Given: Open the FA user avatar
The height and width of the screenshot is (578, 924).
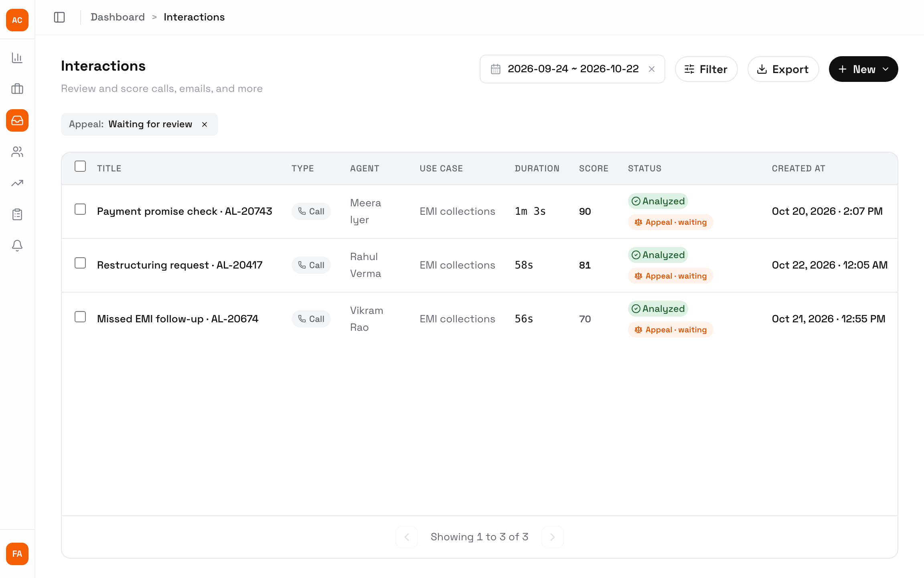Looking at the screenshot, I should point(17,554).
